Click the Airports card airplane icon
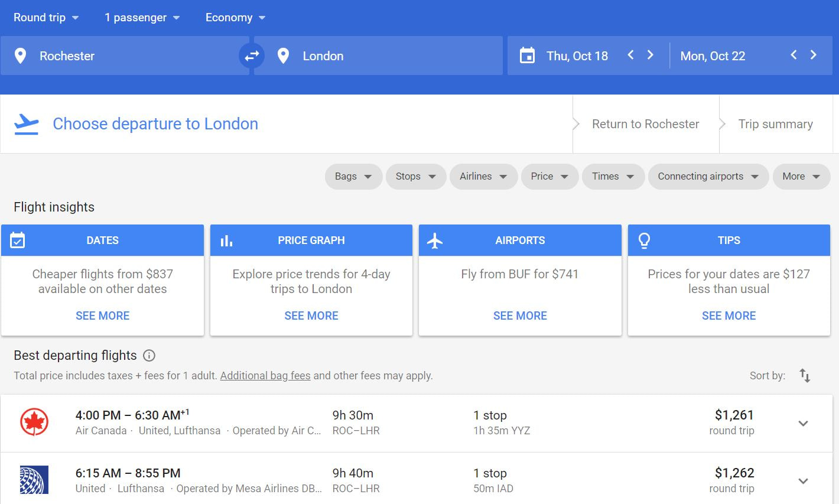Viewport: 839px width, 504px height. pos(435,240)
